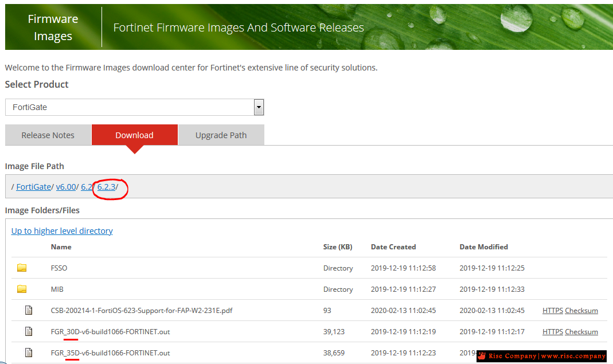This screenshot has width=613, height=364.
Task: Click the Name column header
Action: pos(61,247)
